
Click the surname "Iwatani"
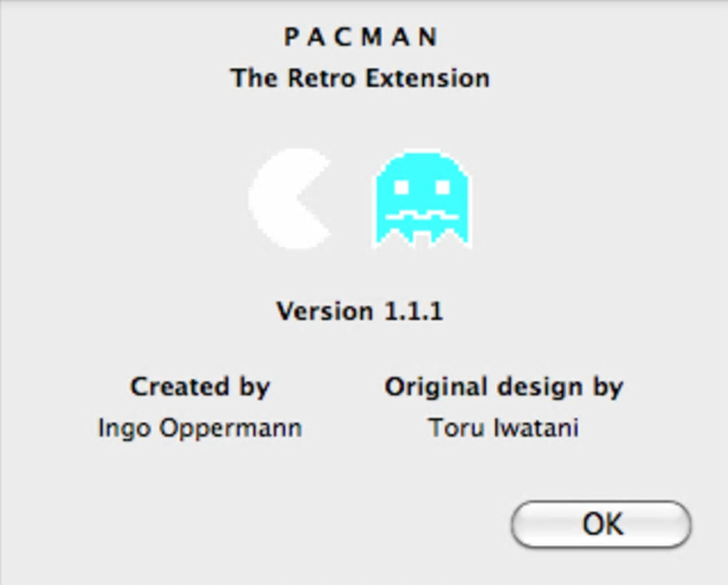(535, 428)
